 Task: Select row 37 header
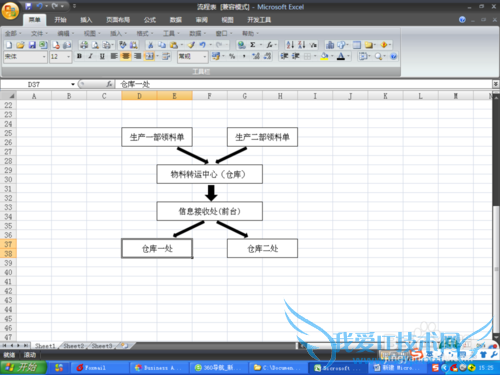click(x=8, y=244)
